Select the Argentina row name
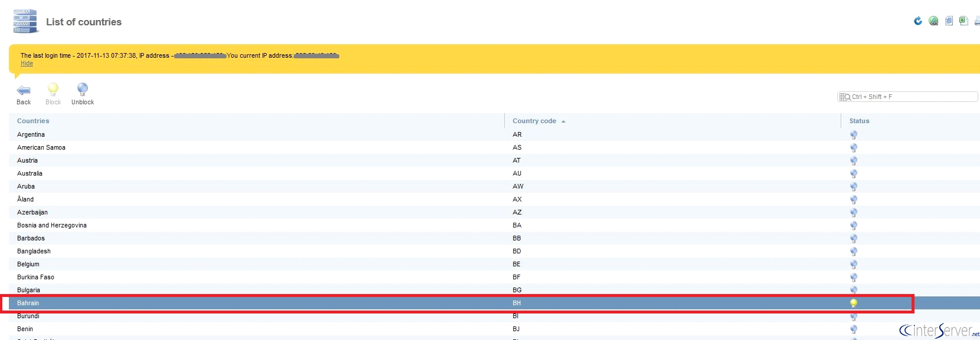Image resolution: width=980 pixels, height=340 pixels. 31,134
